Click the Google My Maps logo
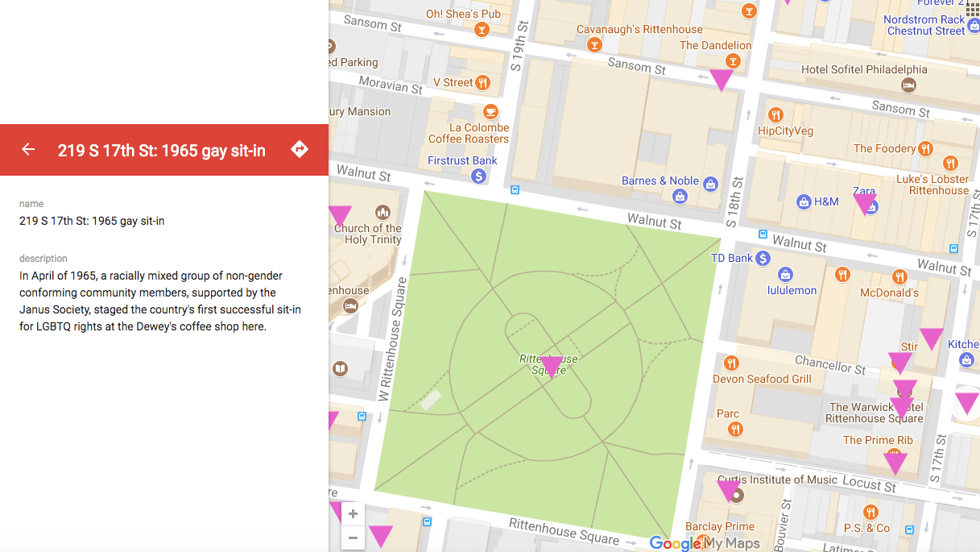The height and width of the screenshot is (552, 980). [705, 543]
